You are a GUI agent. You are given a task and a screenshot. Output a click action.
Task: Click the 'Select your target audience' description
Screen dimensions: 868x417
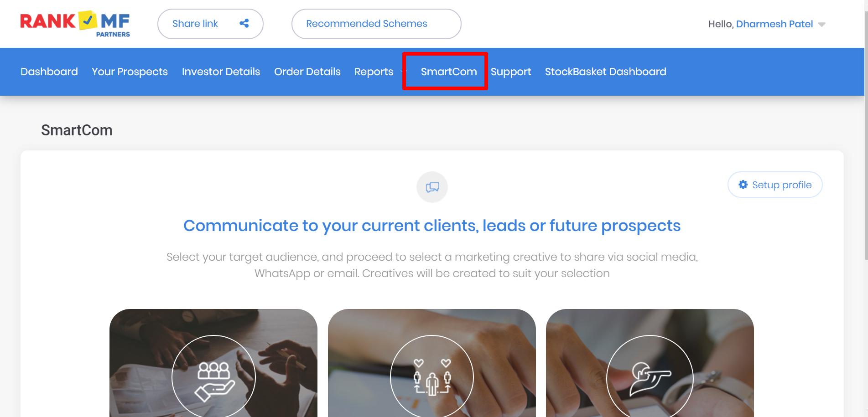[432, 265]
